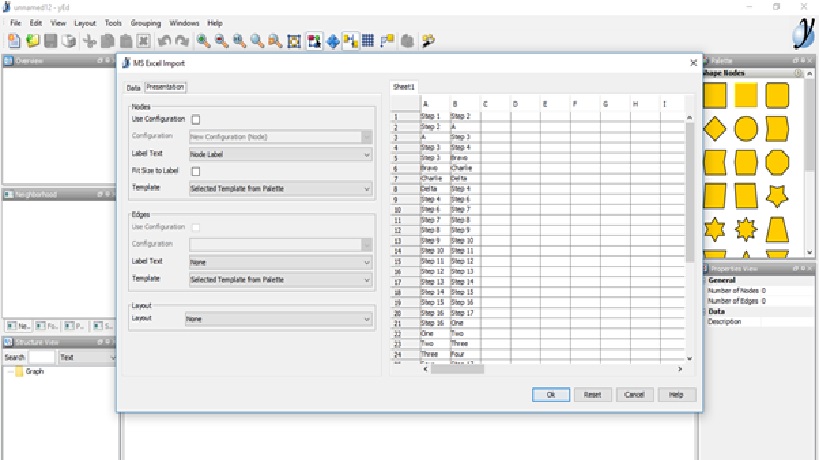Image resolution: width=819 pixels, height=460 pixels.
Task: Enable Nodes Use Configuration checkbox
Action: pyautogui.click(x=196, y=119)
